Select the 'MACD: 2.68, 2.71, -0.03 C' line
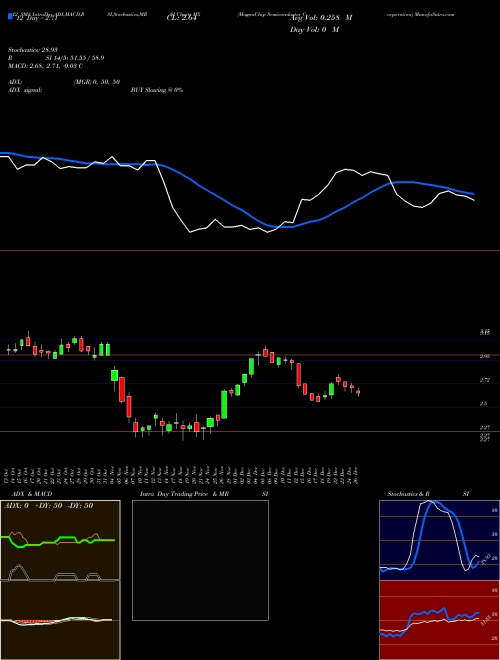 tap(45, 66)
